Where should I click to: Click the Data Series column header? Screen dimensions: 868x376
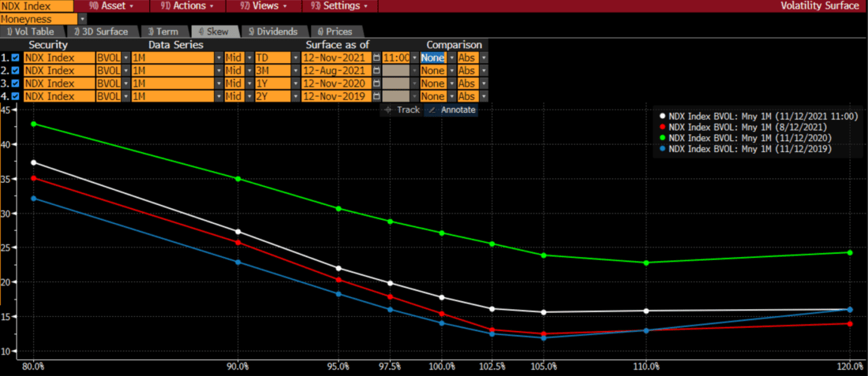(175, 45)
